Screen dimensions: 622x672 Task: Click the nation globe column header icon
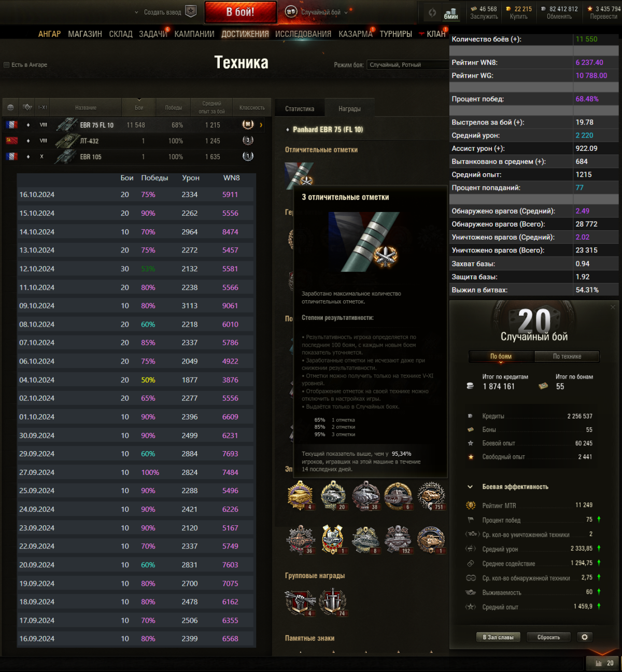point(10,108)
